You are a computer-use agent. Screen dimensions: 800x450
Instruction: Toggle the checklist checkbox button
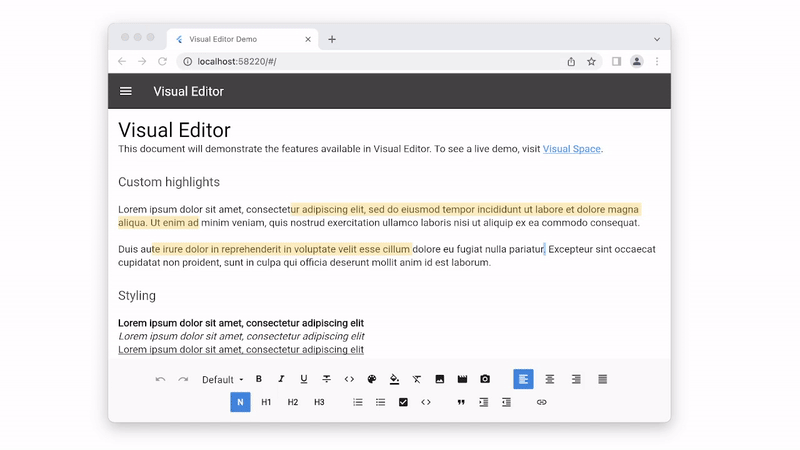pos(403,402)
